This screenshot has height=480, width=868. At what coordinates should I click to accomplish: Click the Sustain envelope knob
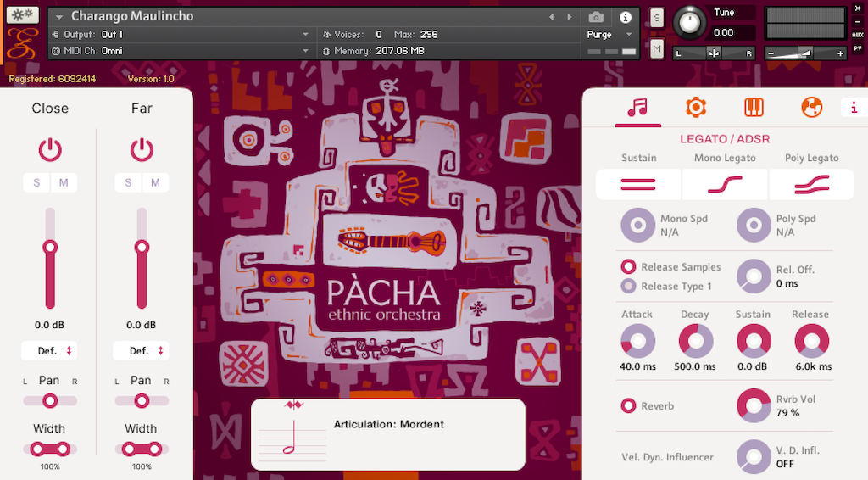coord(754,342)
